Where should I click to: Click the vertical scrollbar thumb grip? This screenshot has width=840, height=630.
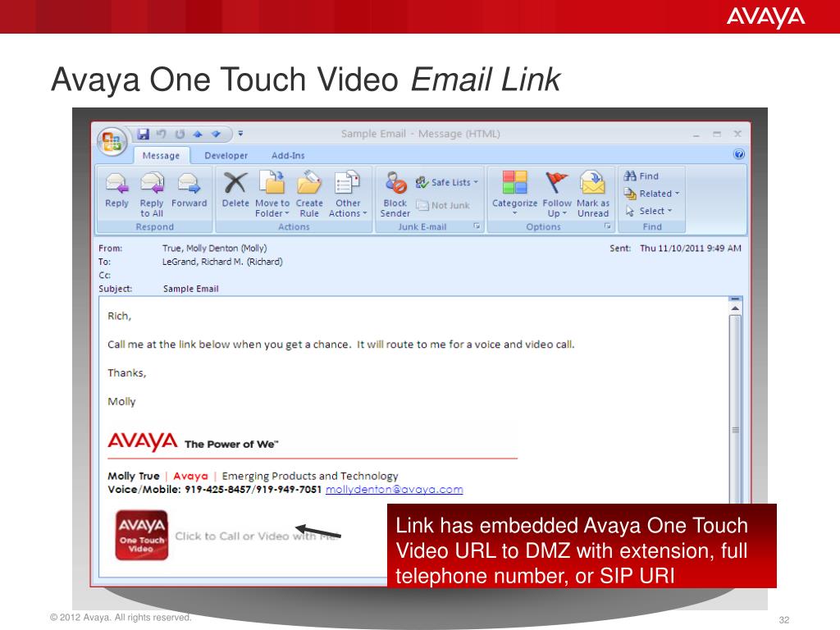point(736,430)
